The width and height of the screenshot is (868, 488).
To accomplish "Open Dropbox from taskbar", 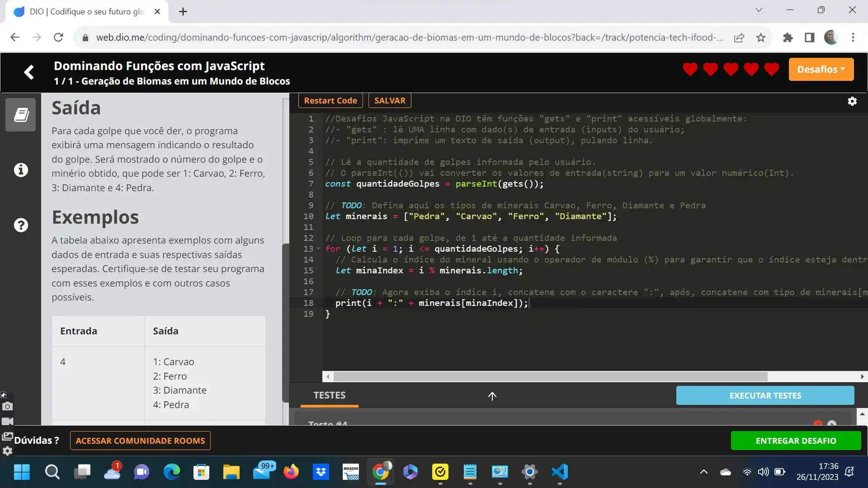I will point(321,472).
